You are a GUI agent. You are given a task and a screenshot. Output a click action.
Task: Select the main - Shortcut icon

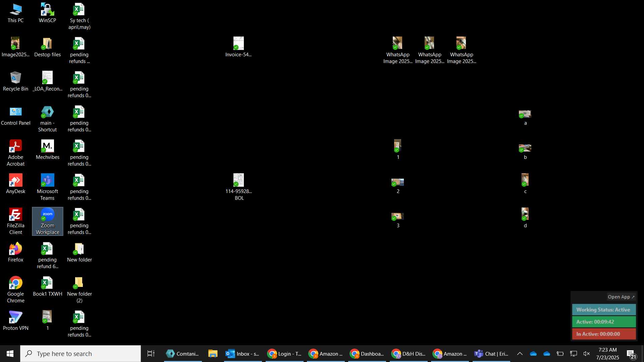(47, 119)
